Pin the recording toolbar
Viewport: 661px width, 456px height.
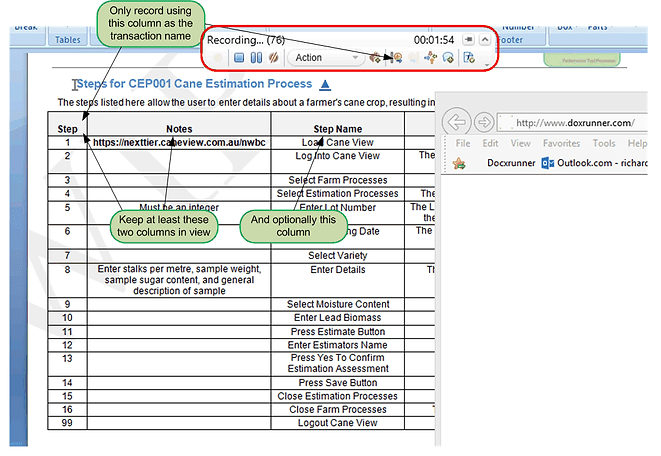(x=468, y=40)
